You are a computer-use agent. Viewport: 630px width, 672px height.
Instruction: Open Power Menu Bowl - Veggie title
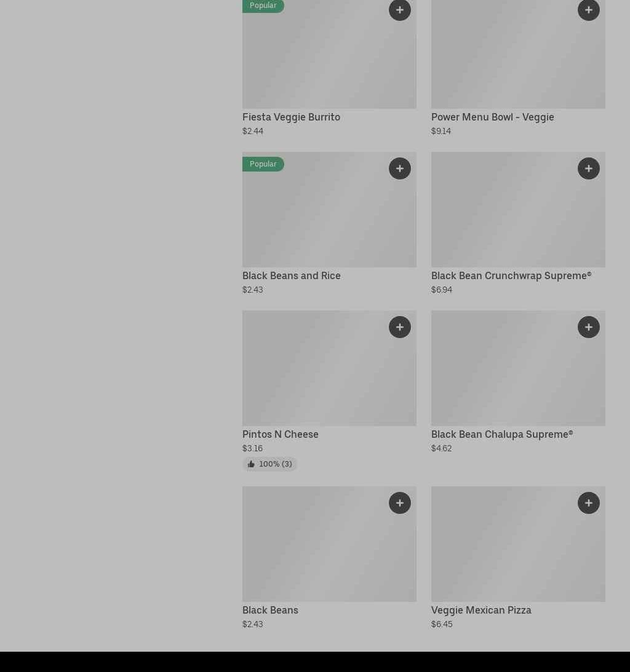(492, 117)
